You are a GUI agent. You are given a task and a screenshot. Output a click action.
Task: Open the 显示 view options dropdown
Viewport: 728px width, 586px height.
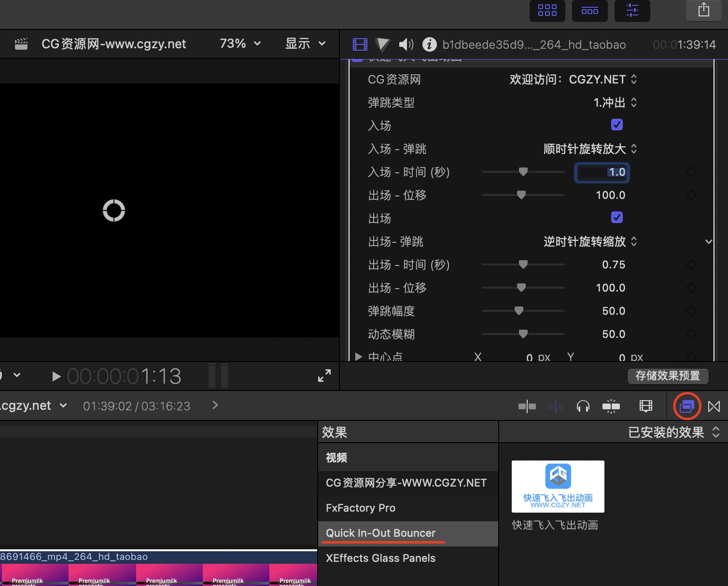coord(305,44)
